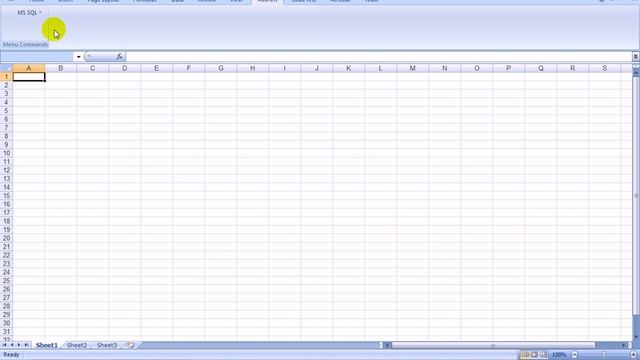Click the horizontal scrollbar left arrow
The height and width of the screenshot is (360, 640).
387,345
